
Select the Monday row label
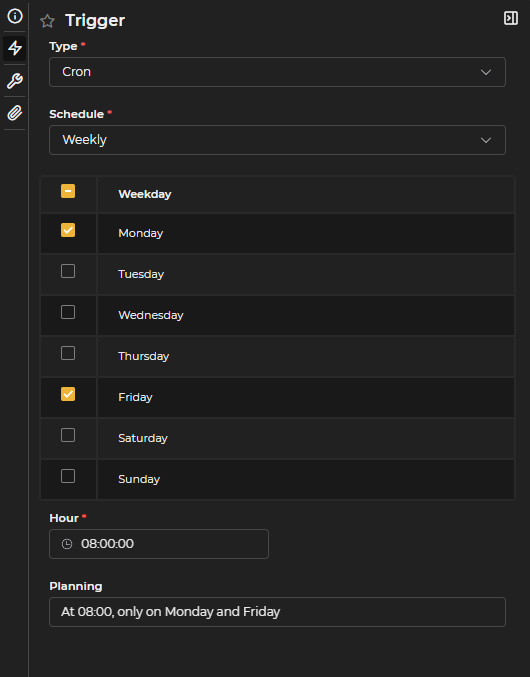[x=141, y=233]
